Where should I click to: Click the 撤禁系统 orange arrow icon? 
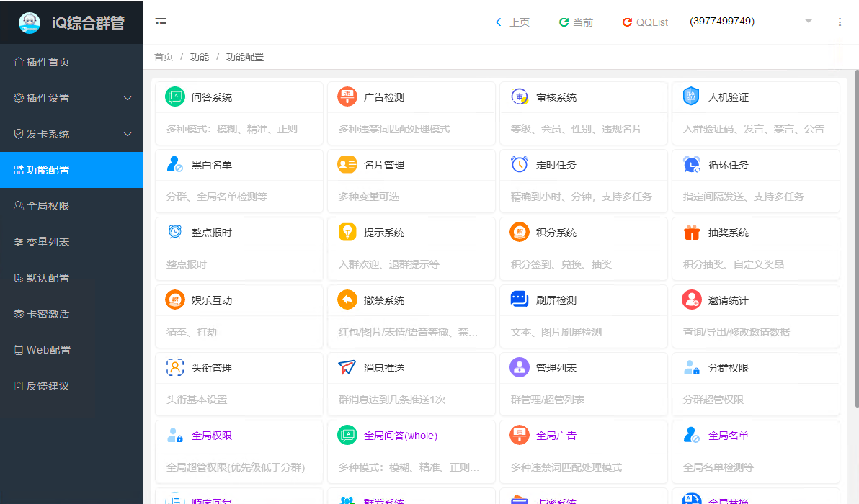(x=347, y=300)
